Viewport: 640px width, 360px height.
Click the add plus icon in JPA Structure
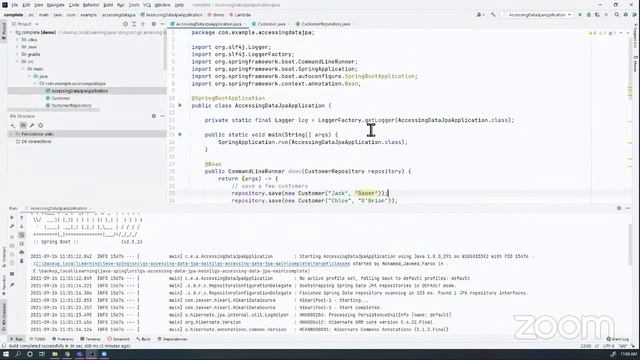[13, 126]
